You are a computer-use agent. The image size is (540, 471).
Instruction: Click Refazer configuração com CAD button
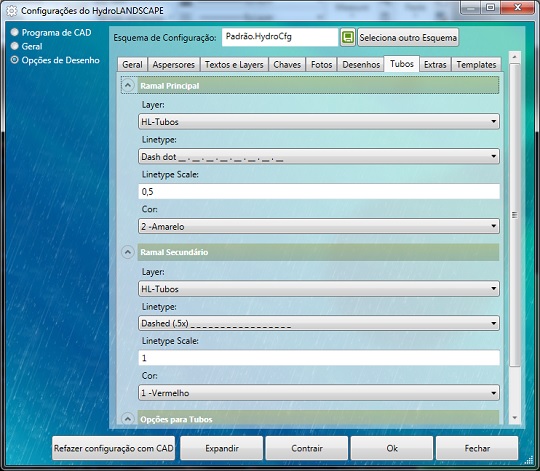pyautogui.click(x=113, y=448)
